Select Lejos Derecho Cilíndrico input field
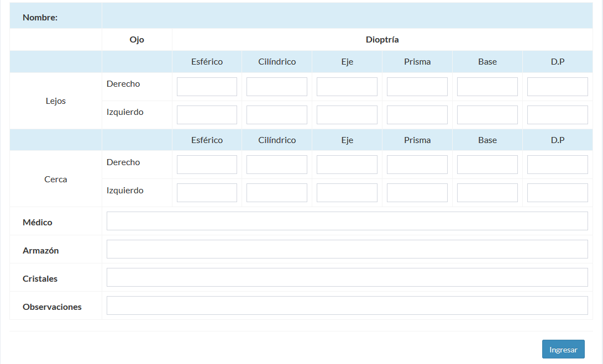This screenshot has height=364, width=603. point(277,87)
